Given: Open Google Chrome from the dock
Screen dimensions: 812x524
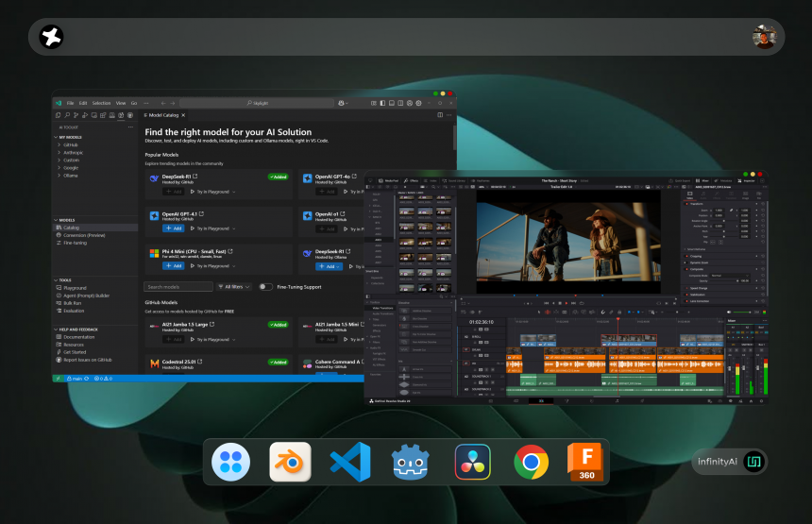Looking at the screenshot, I should pyautogui.click(x=532, y=462).
